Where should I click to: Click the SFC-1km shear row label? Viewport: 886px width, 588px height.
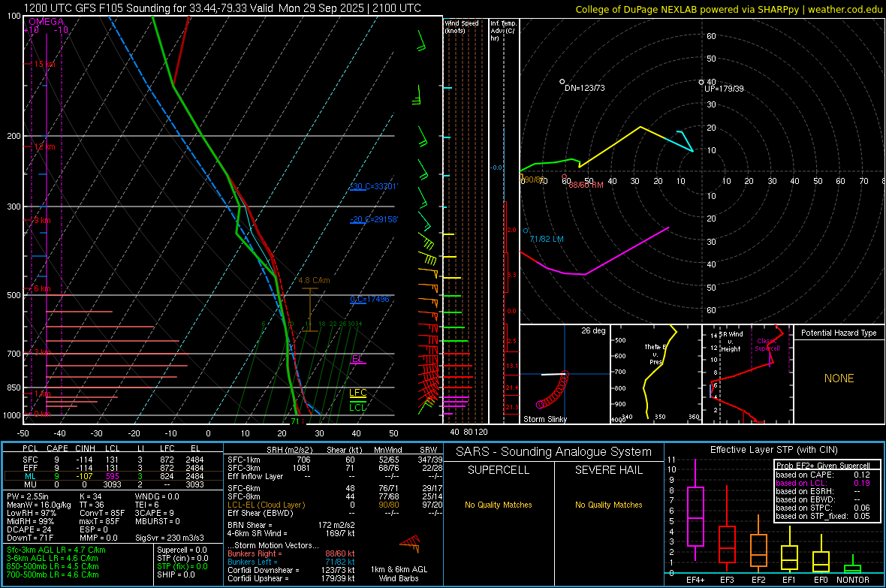coord(244,460)
